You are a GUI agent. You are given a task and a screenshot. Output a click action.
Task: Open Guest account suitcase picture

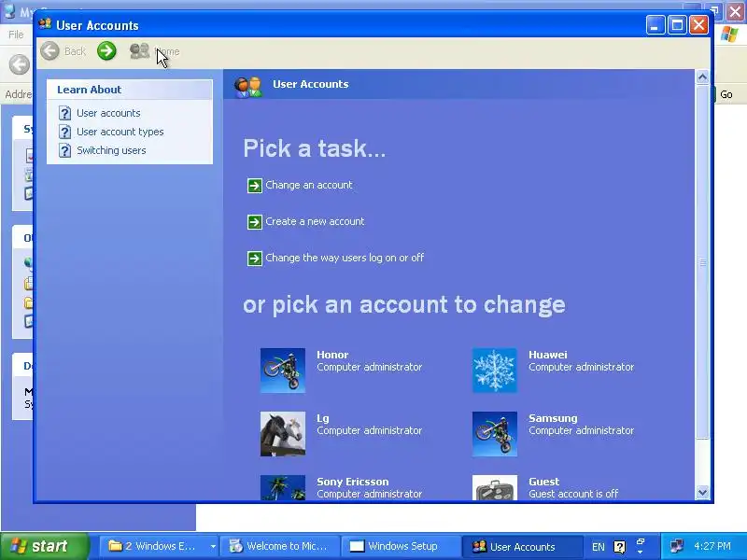point(495,487)
